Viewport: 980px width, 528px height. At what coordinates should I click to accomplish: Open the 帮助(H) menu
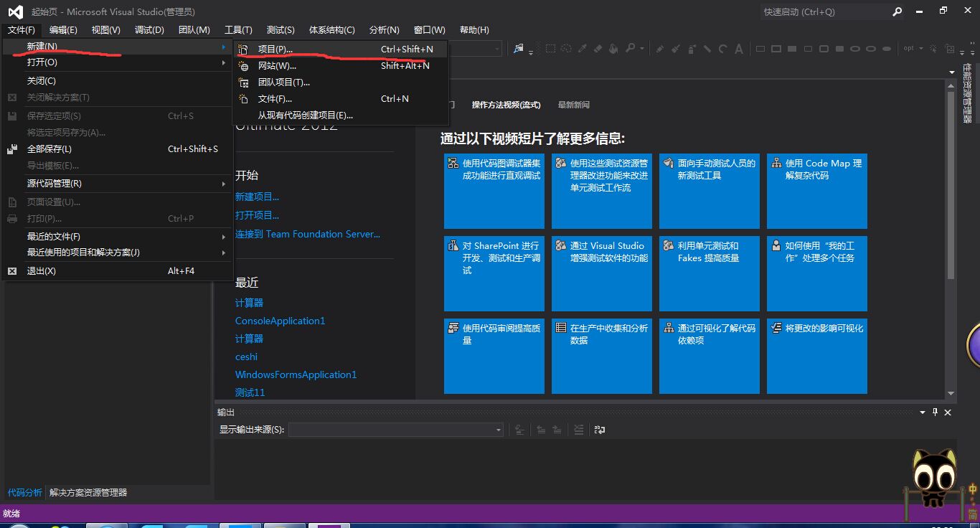474,30
